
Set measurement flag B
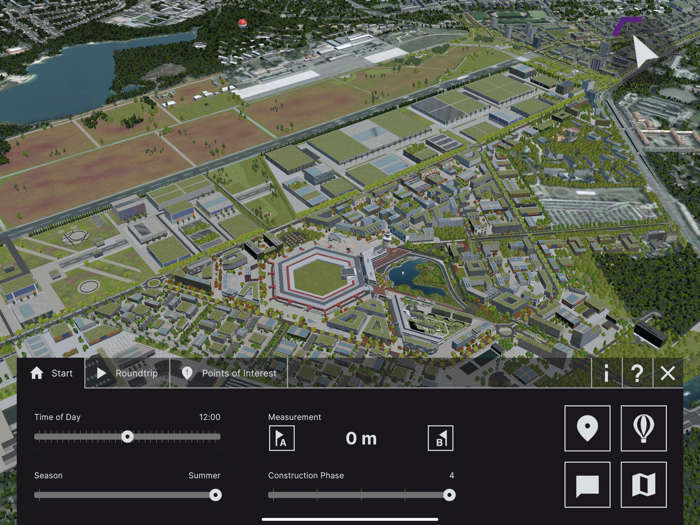(441, 438)
